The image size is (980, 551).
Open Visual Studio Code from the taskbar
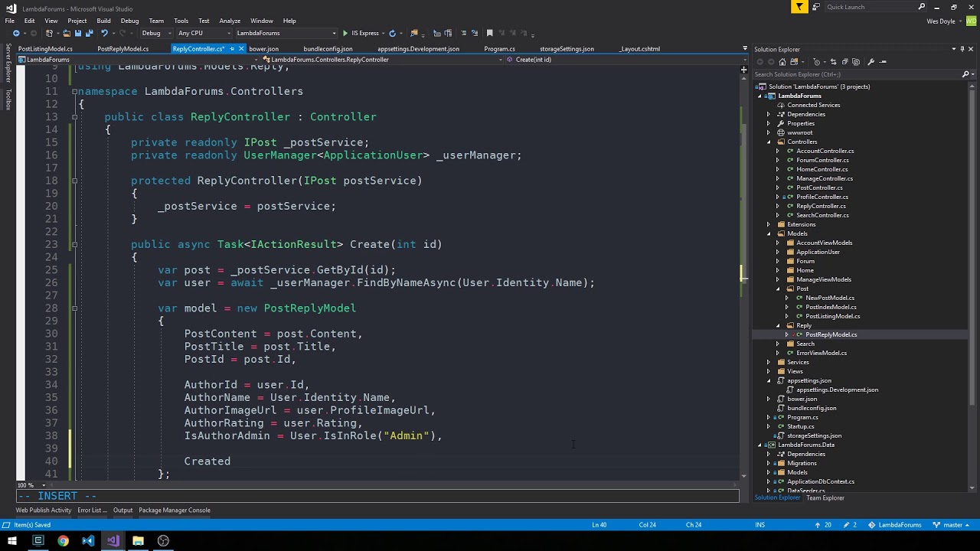click(x=88, y=541)
